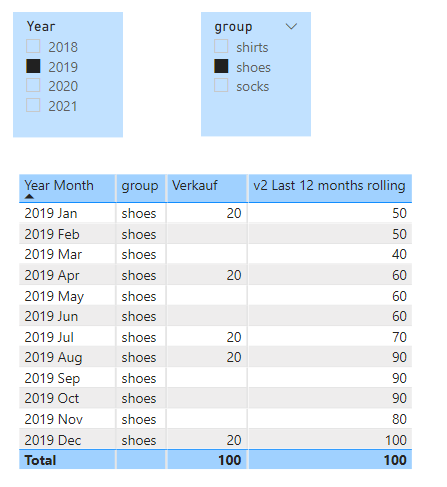Tick the 2021 year checkbox
This screenshot has width=447, height=487.
click(33, 105)
